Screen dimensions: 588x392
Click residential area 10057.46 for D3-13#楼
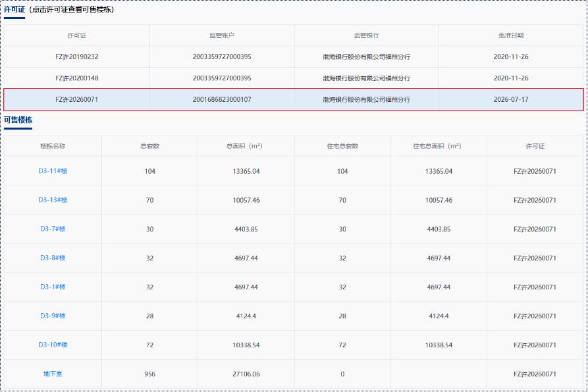click(439, 200)
